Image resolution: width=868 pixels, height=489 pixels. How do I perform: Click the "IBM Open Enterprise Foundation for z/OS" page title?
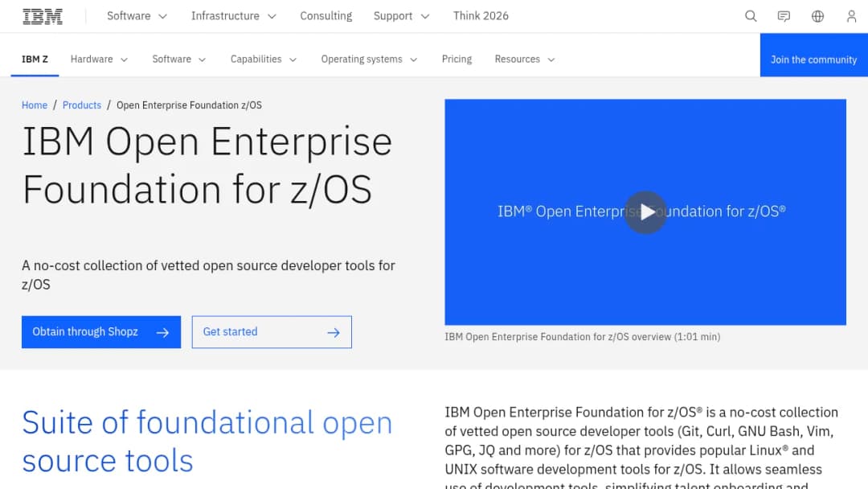pos(207,166)
